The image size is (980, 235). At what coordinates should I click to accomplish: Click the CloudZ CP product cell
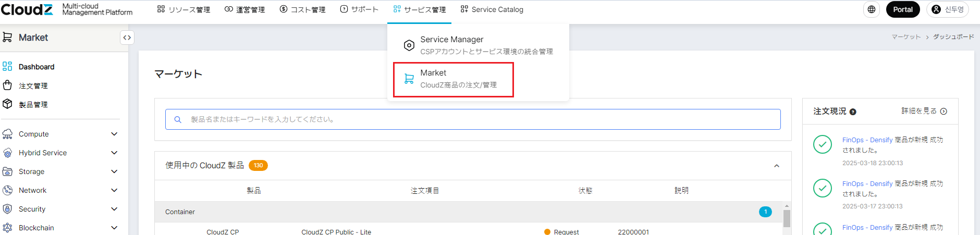[223, 232]
